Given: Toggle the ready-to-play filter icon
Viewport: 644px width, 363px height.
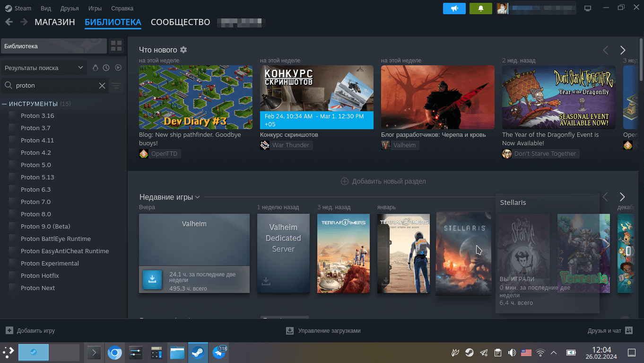Looking at the screenshot, I should pyautogui.click(x=118, y=68).
